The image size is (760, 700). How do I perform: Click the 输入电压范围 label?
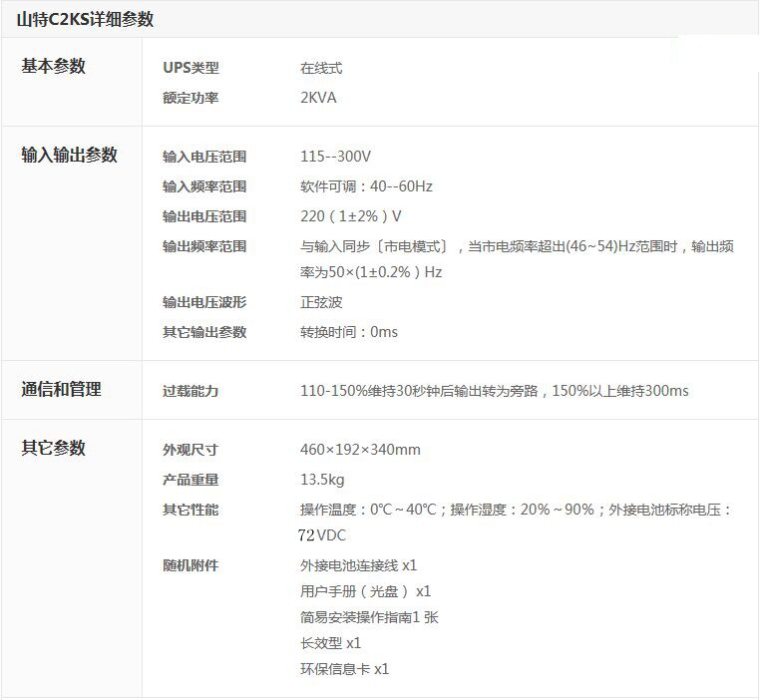pos(204,157)
